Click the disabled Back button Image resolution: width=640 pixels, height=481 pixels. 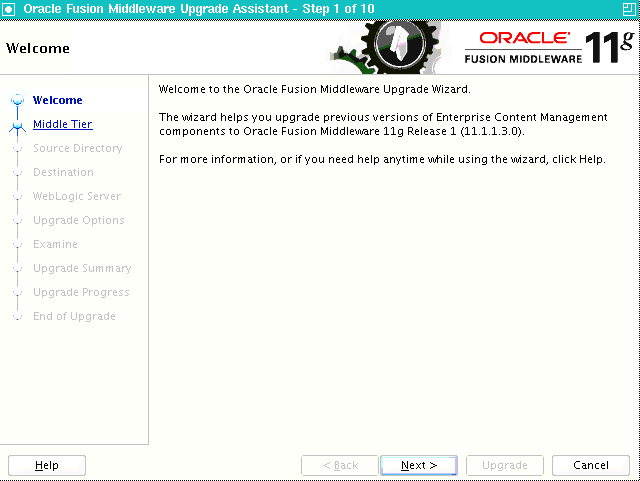340,465
